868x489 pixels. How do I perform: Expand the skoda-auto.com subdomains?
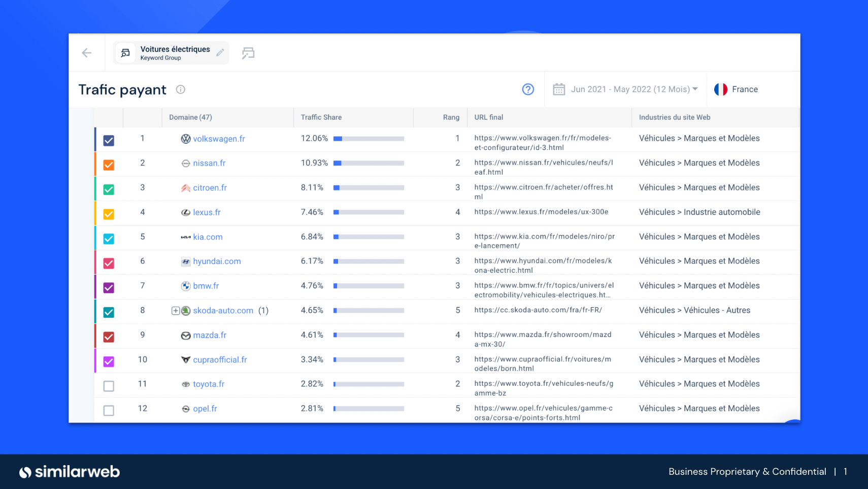(175, 310)
